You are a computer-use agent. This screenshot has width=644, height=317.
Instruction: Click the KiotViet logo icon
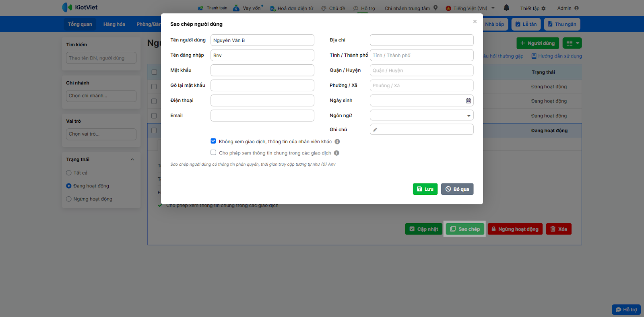67,7
